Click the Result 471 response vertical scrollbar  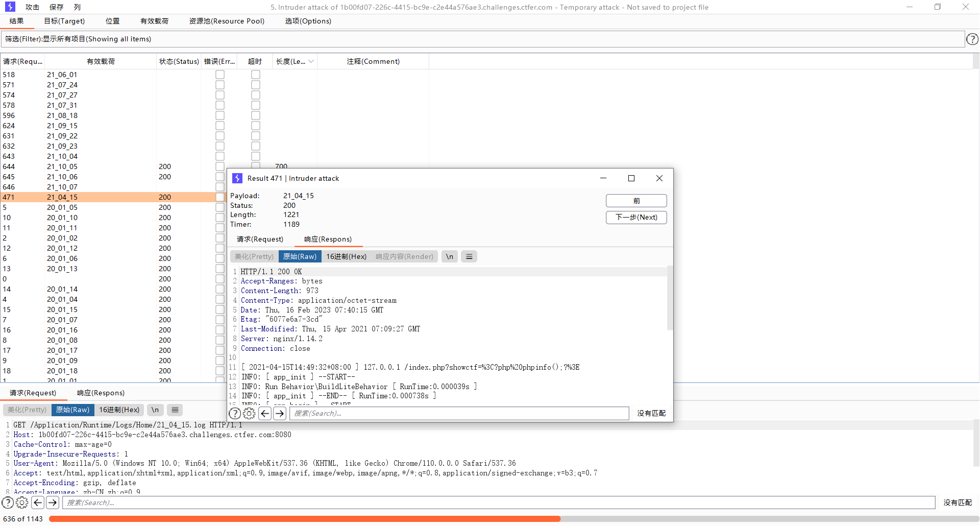point(670,298)
